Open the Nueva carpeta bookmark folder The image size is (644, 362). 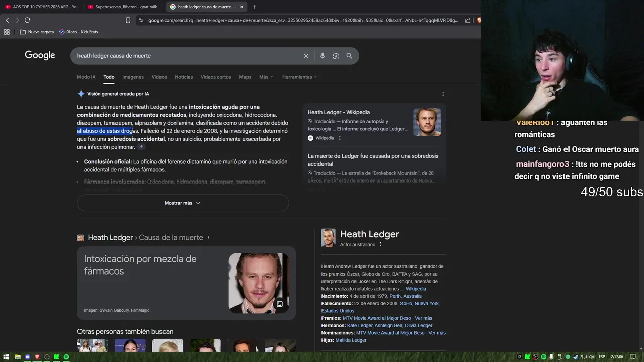37,32
